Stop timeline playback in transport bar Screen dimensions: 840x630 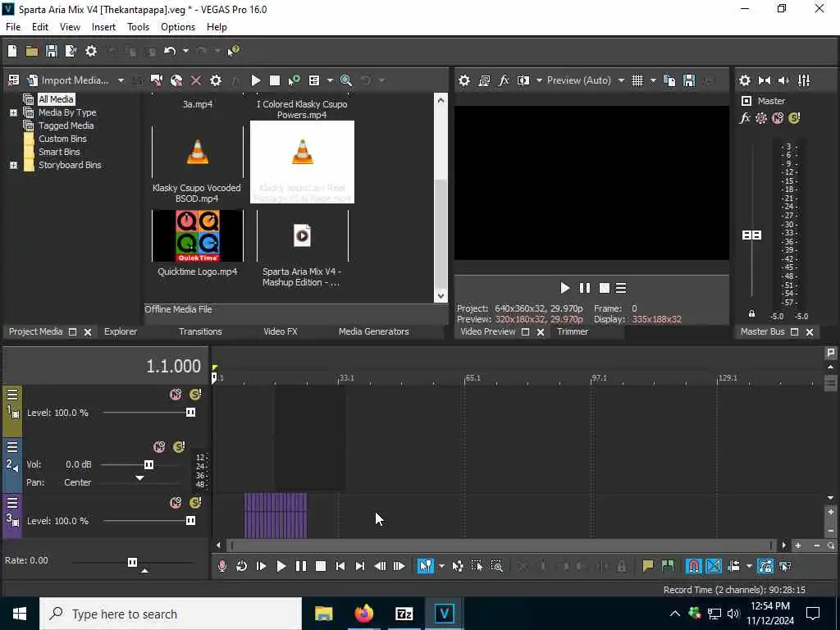[321, 566]
